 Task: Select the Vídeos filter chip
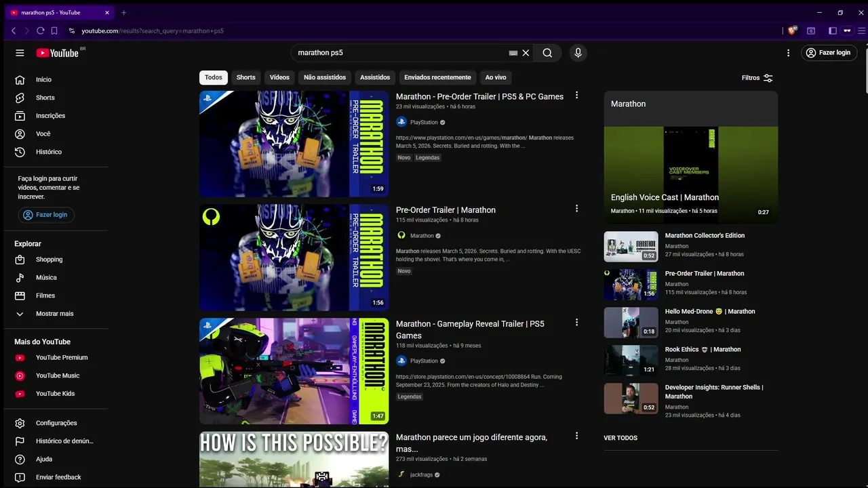point(279,77)
